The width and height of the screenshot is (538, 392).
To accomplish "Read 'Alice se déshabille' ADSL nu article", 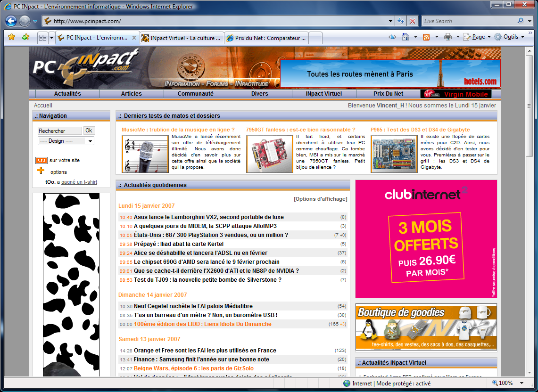I will 200,253.
